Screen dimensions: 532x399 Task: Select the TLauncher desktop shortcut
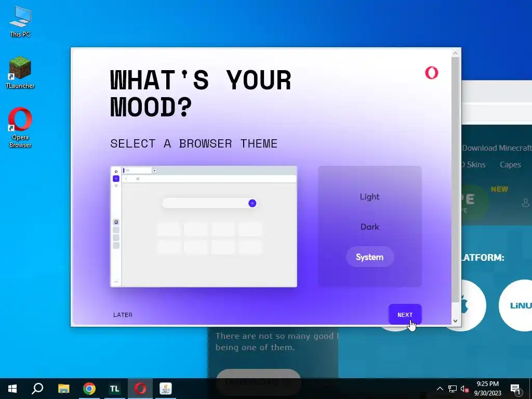click(x=20, y=73)
